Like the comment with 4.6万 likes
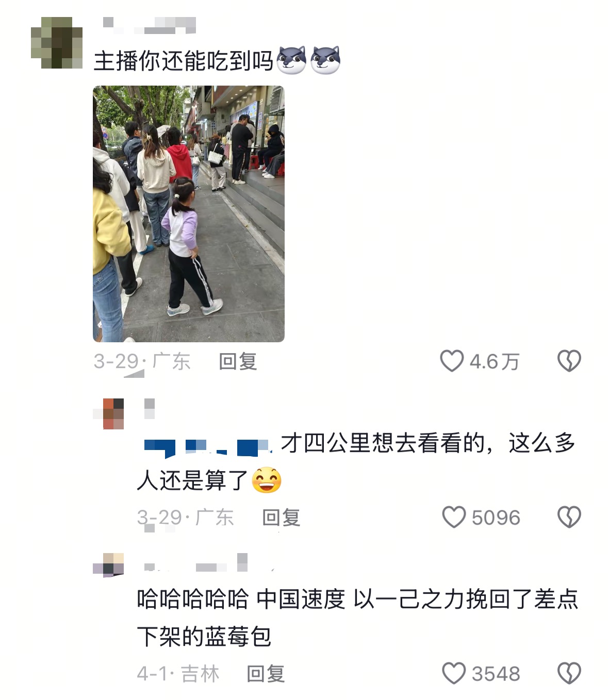Viewport: 608px width, 700px height. (452, 361)
